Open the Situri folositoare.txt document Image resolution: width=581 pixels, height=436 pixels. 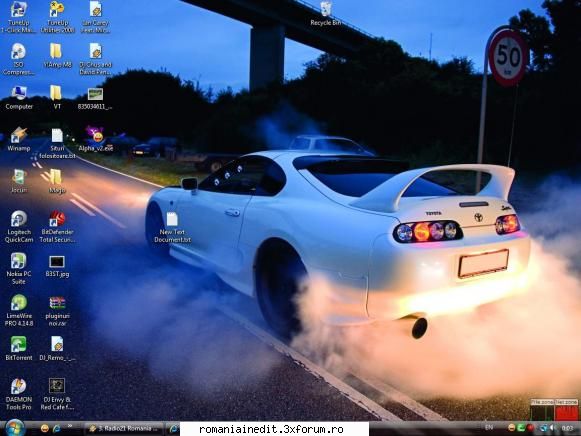[57, 144]
